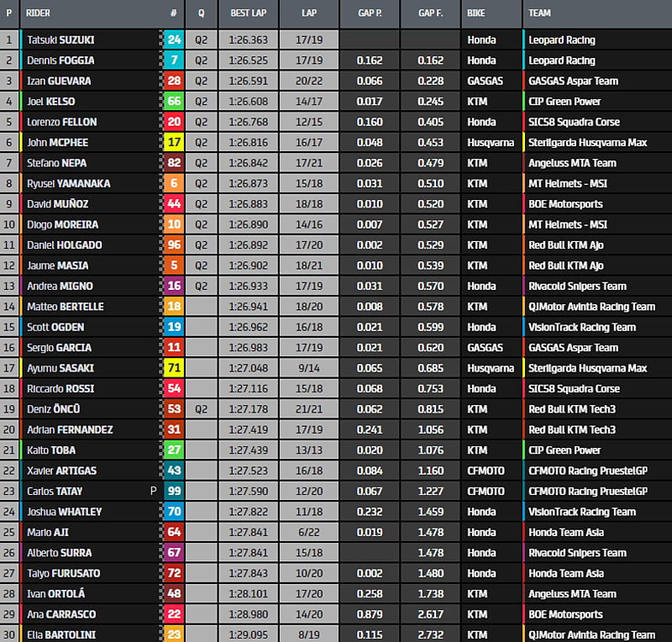Select rider Izan GUEVARA
The width and height of the screenshot is (672, 642).
click(59, 81)
